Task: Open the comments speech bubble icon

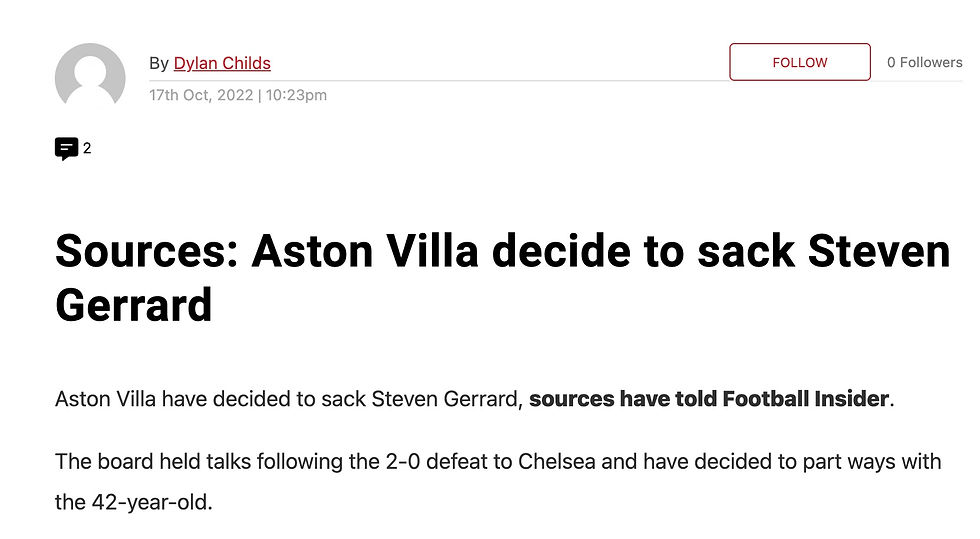Action: 66,149
